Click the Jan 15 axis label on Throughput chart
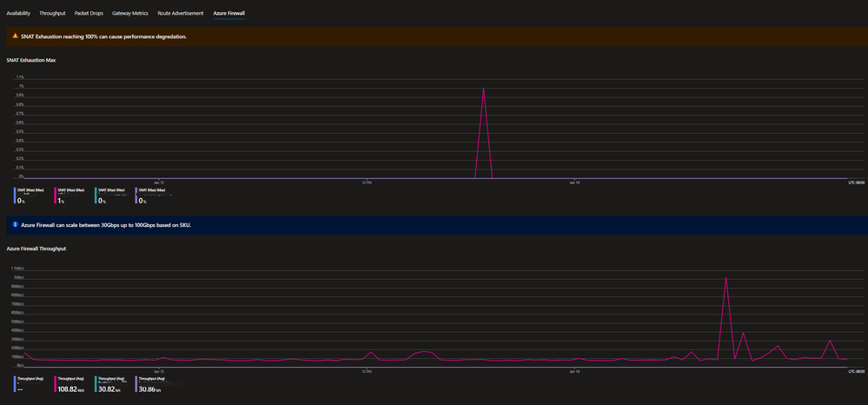868x405 pixels. (159, 370)
